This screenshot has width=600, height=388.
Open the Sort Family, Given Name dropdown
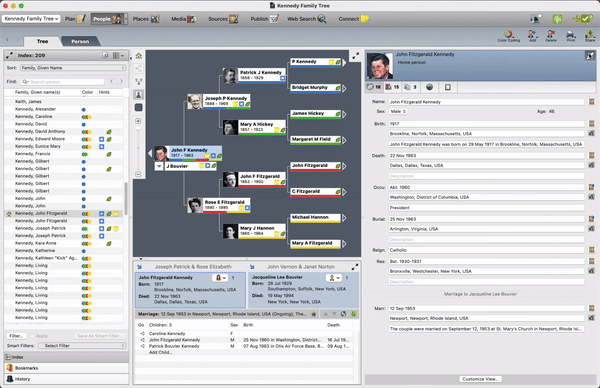tap(73, 68)
